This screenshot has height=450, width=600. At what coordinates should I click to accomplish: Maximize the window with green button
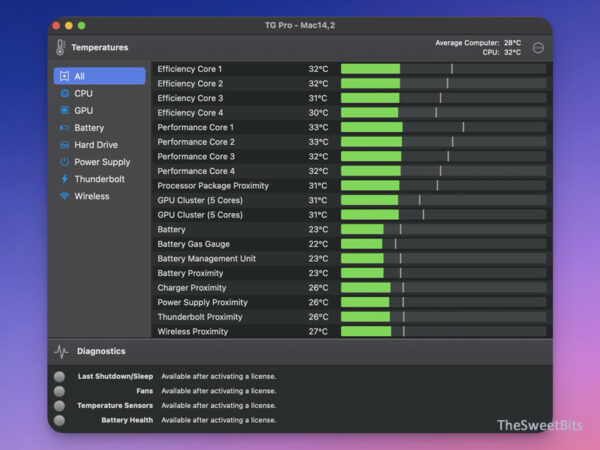(82, 26)
